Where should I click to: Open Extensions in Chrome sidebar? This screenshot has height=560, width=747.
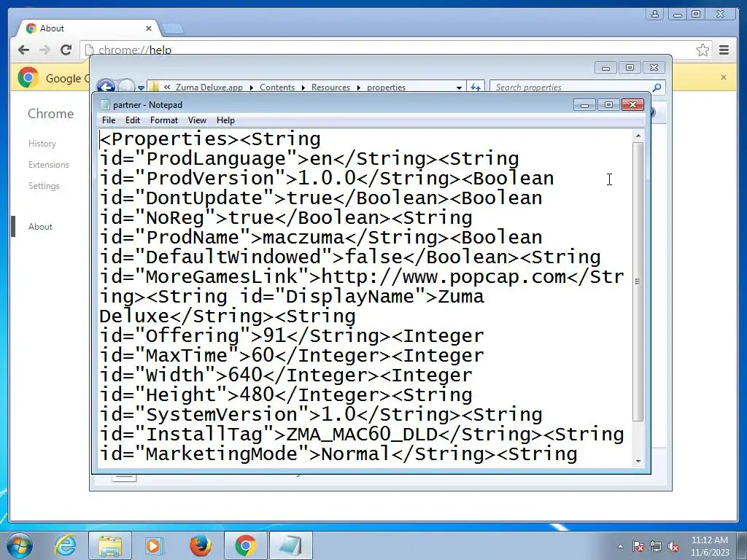tap(49, 165)
